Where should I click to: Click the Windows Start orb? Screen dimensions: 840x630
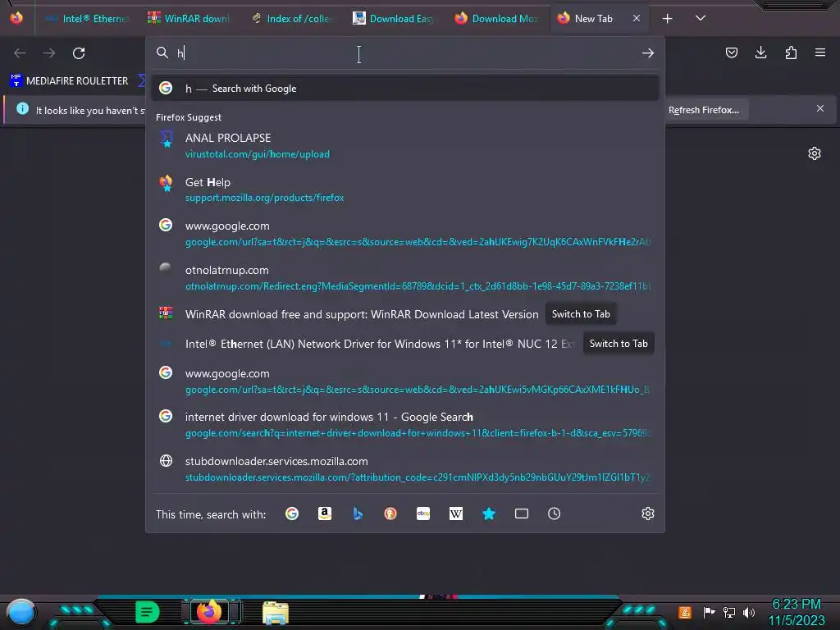[x=21, y=612]
